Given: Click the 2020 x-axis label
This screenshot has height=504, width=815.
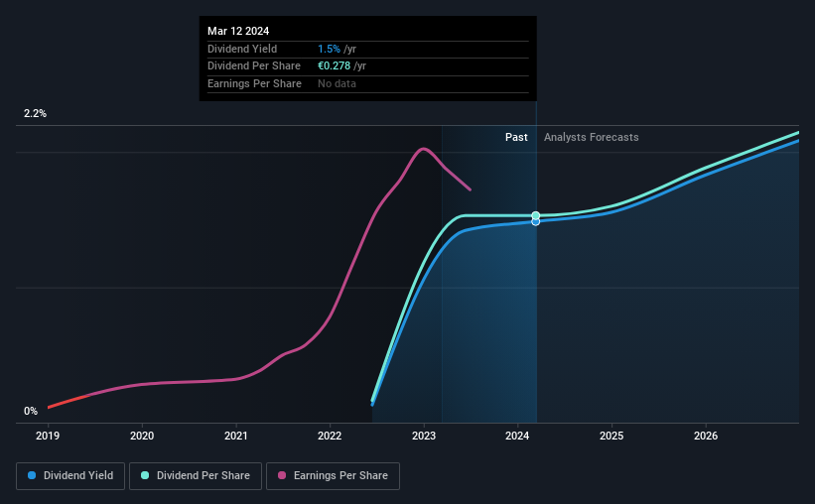Looking at the screenshot, I should (x=142, y=436).
